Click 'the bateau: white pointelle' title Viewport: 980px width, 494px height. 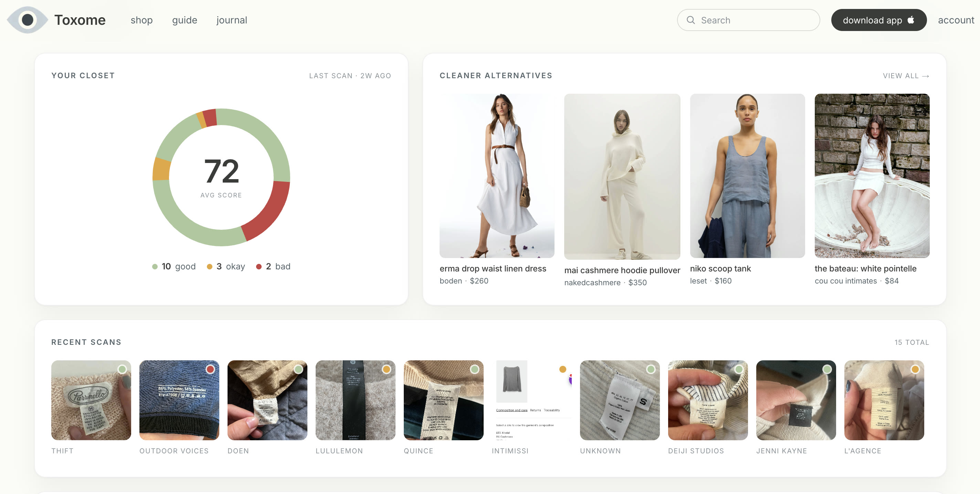coord(865,268)
